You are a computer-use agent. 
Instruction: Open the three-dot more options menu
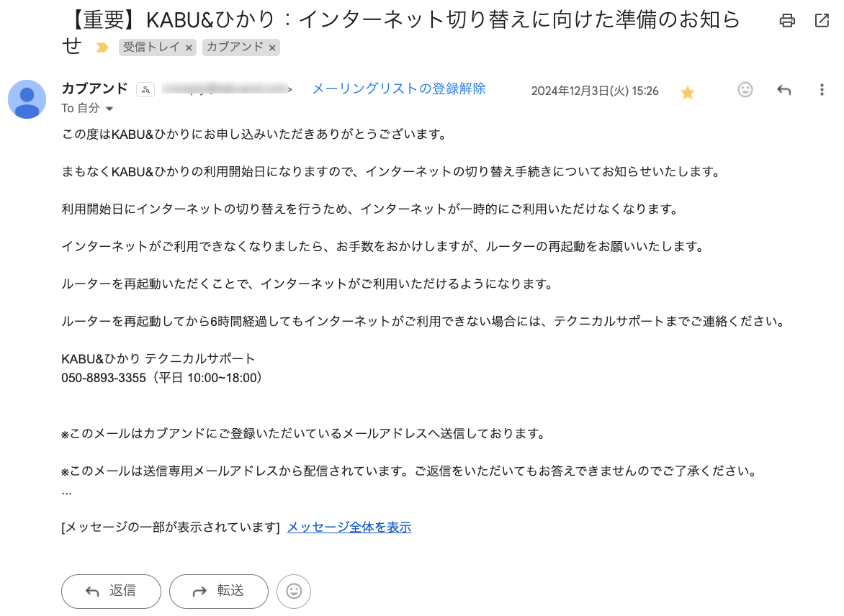[x=822, y=90]
